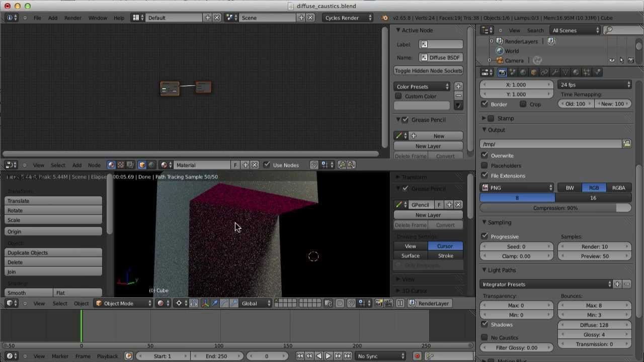Open the Modifiers tab (wrench icon)

(554, 72)
